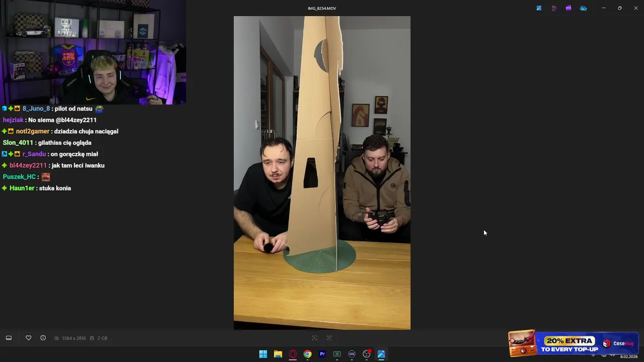Open the Edit with Photos icon in title bar
The height and width of the screenshot is (362, 644).
[x=539, y=8]
